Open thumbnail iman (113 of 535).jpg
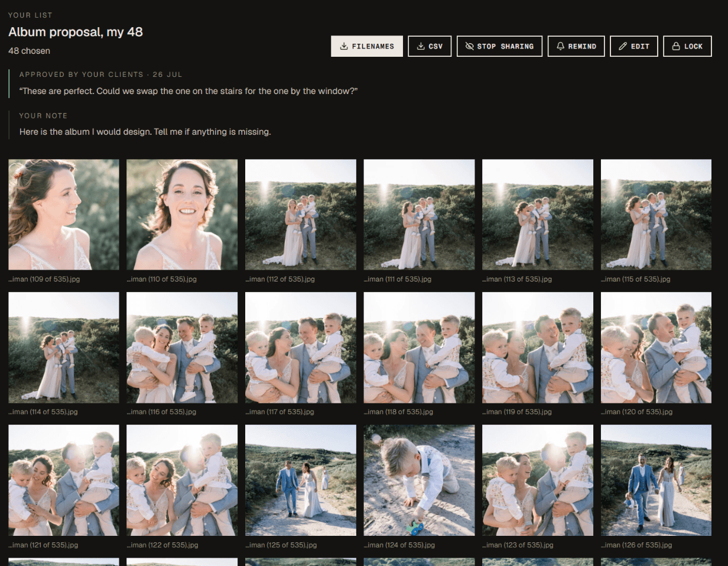The image size is (728, 566). [x=538, y=215]
